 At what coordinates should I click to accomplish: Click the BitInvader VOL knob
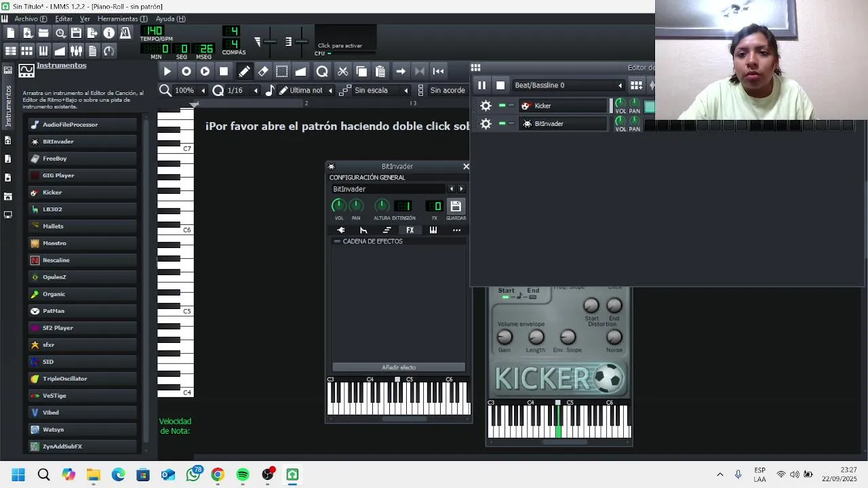(x=338, y=206)
